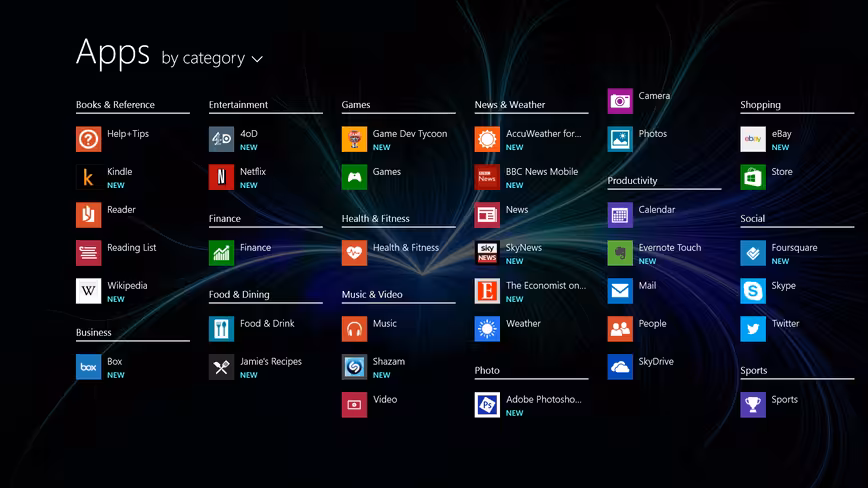Open the Twitter bird icon
Viewport: 868px width, 488px height.
point(753,329)
